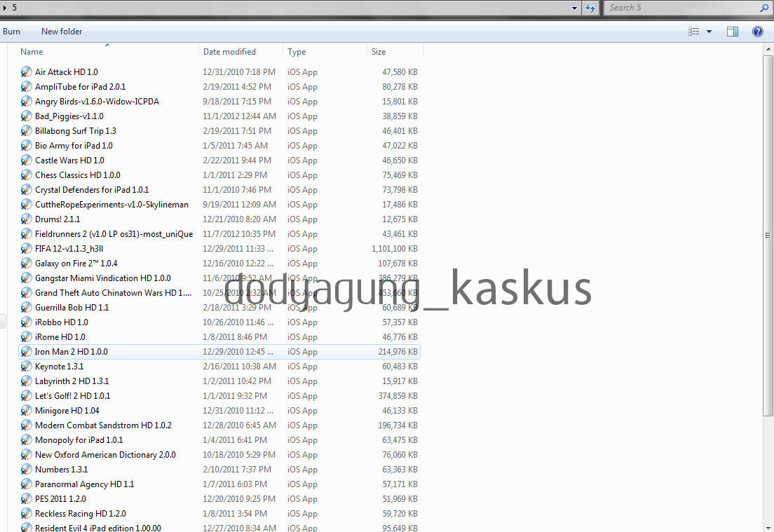This screenshot has height=532, width=774.
Task: Click the Labyrinth 2 HD 1.3.1 file icon
Action: [x=26, y=381]
